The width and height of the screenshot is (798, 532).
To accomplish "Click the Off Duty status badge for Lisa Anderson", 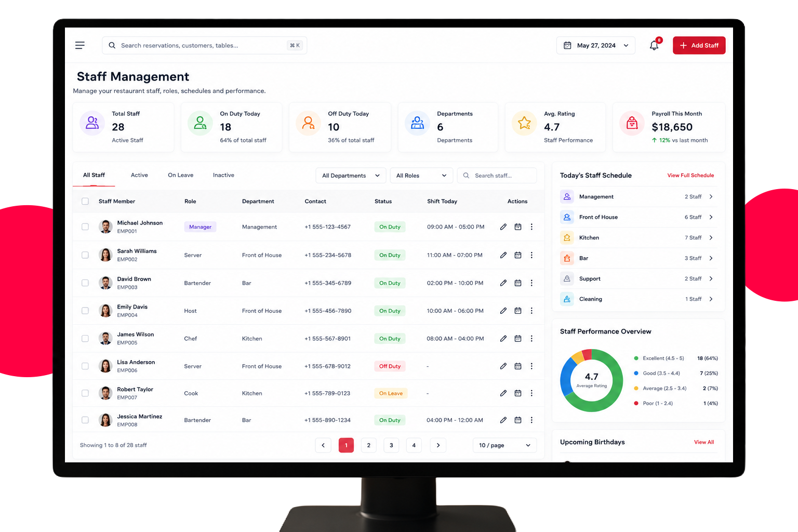I will [390, 366].
